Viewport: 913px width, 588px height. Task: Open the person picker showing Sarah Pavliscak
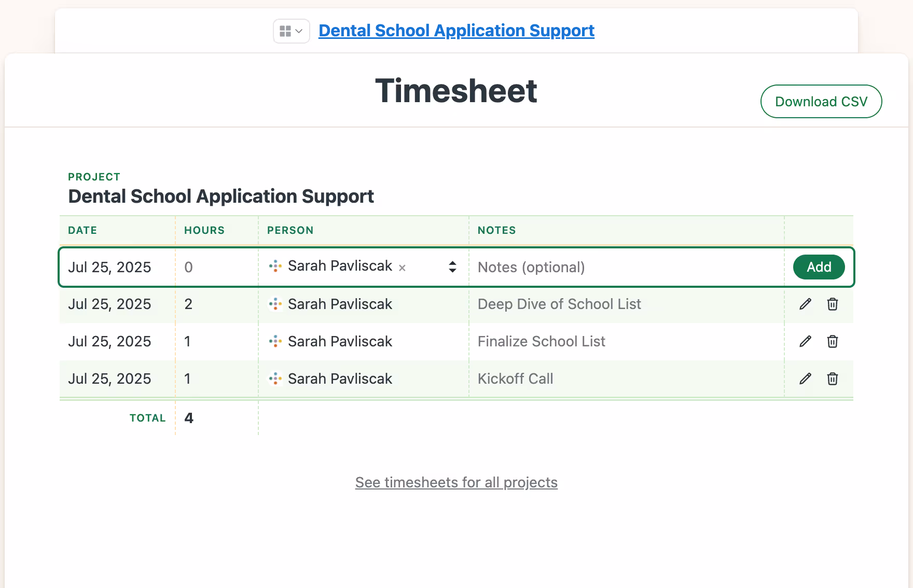[340, 266]
